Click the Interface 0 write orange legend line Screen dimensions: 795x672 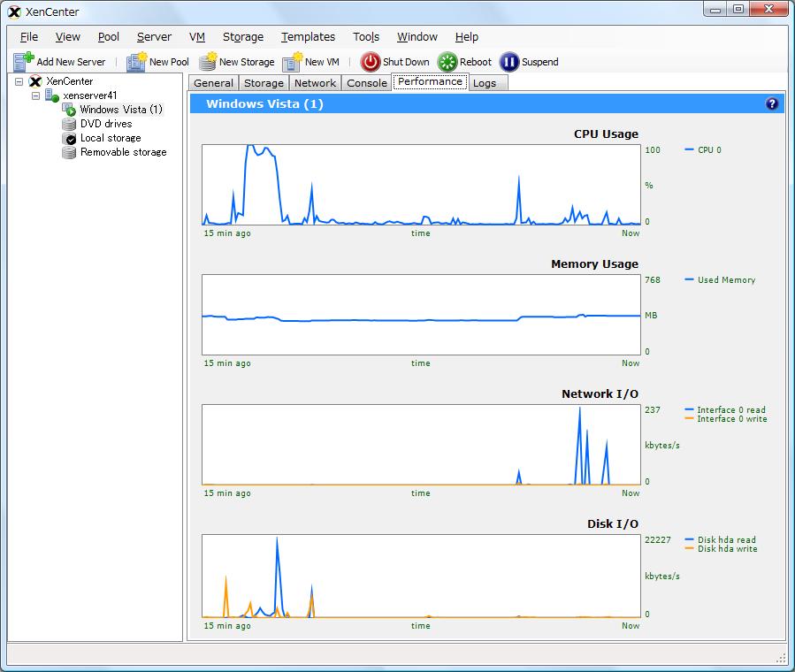coord(689,418)
